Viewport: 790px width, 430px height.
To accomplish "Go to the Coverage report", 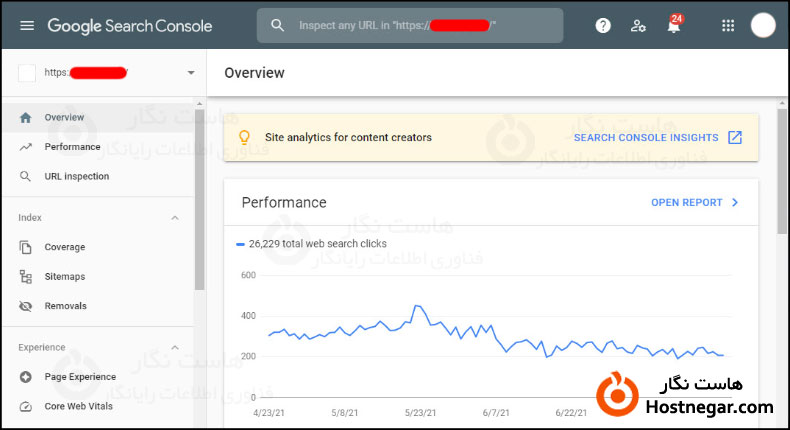I will click(64, 247).
